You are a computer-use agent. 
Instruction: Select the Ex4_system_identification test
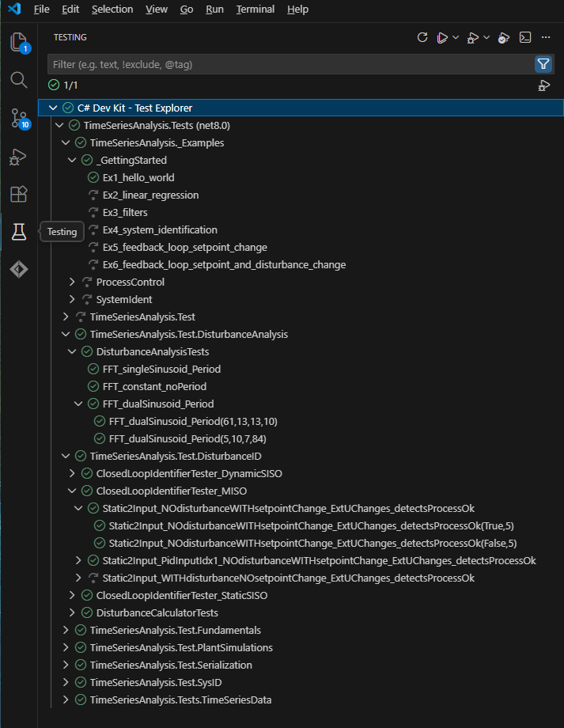coord(160,229)
